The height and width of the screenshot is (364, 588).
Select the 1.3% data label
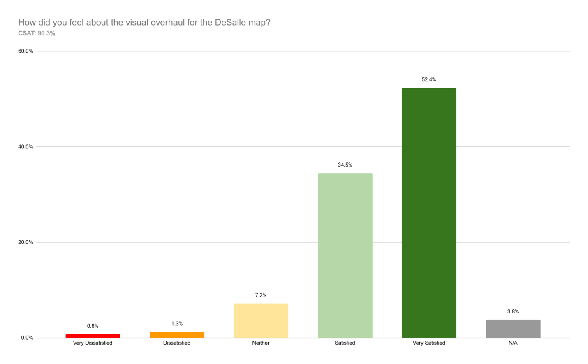177,324
